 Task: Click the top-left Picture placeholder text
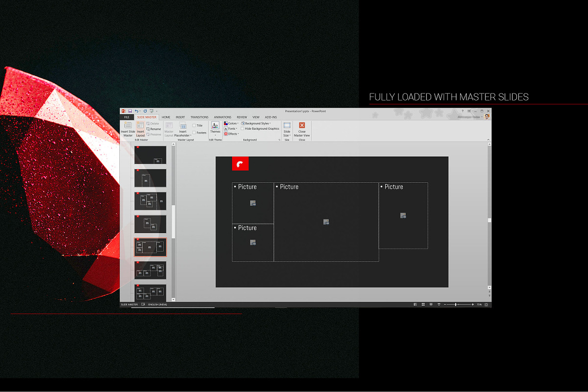[x=247, y=187]
